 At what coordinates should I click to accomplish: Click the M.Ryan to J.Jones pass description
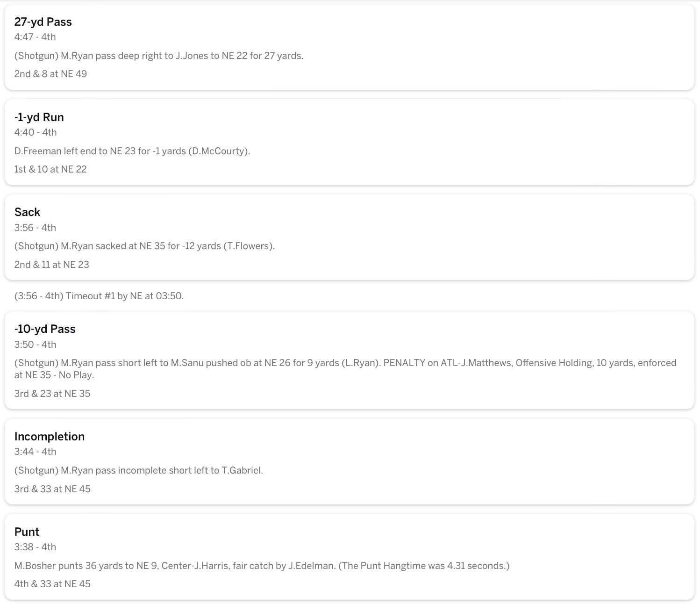click(x=159, y=56)
